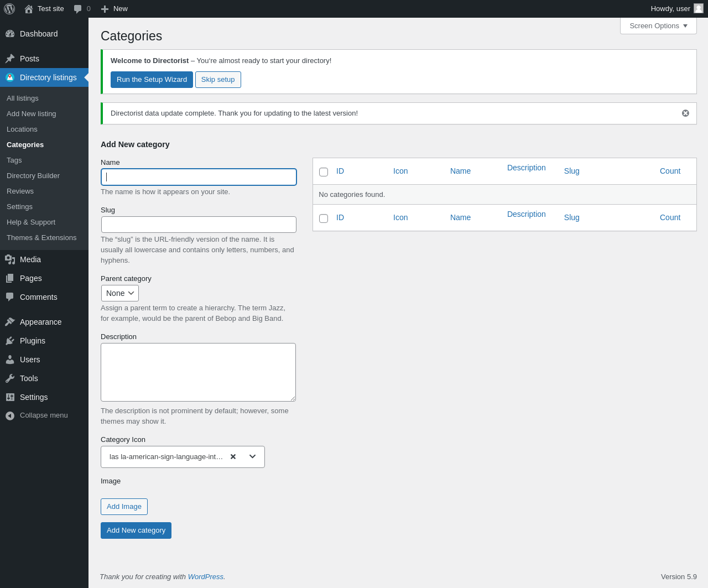The height and width of the screenshot is (588, 708).
Task: Open the comments bubble icon in admin bar
Action: (78, 9)
